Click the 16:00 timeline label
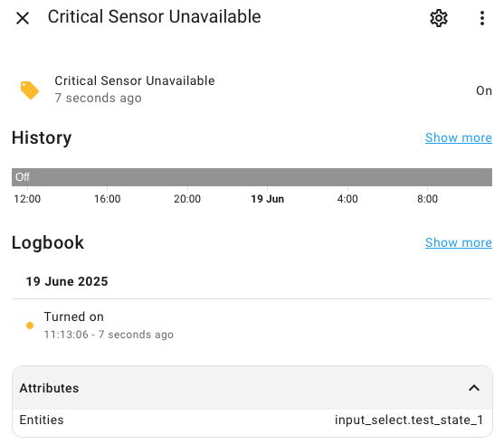 tap(107, 199)
